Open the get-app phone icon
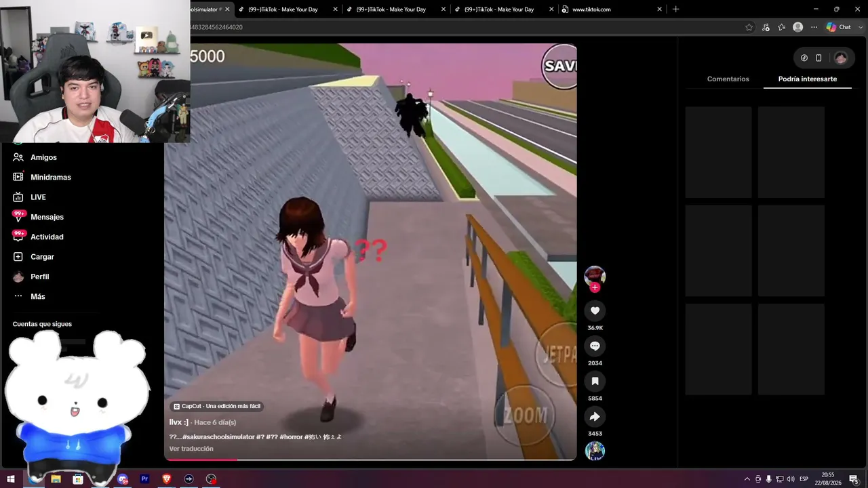Image resolution: width=868 pixels, height=488 pixels. [x=818, y=58]
